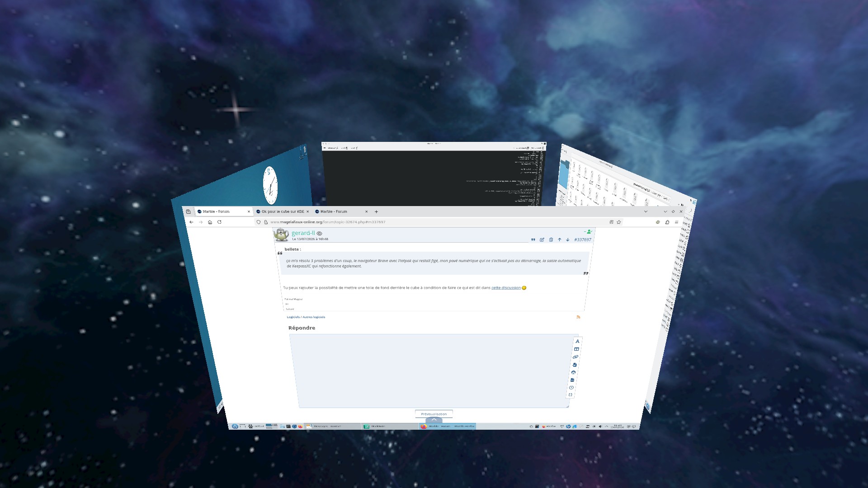Open the smiley picker in editor sidebar
The image size is (868, 488).
tap(574, 372)
